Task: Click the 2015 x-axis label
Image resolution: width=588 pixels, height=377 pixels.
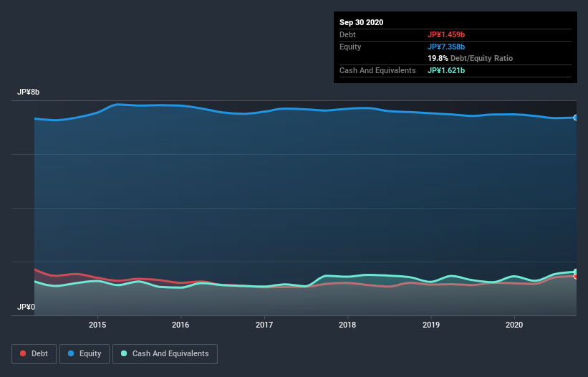Action: [97, 325]
